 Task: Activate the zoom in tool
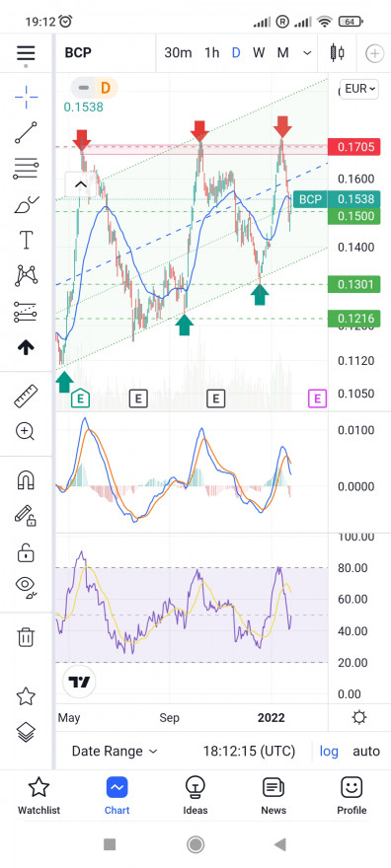point(26,431)
